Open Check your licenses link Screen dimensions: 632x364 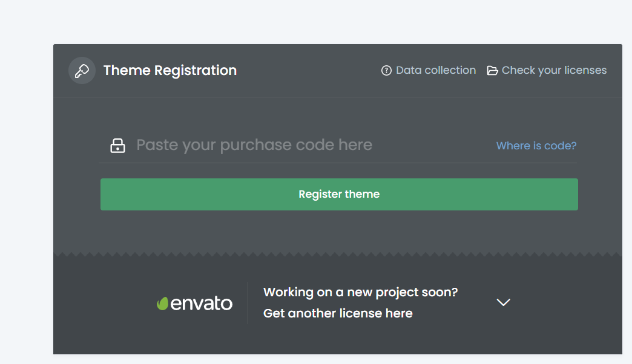point(554,71)
